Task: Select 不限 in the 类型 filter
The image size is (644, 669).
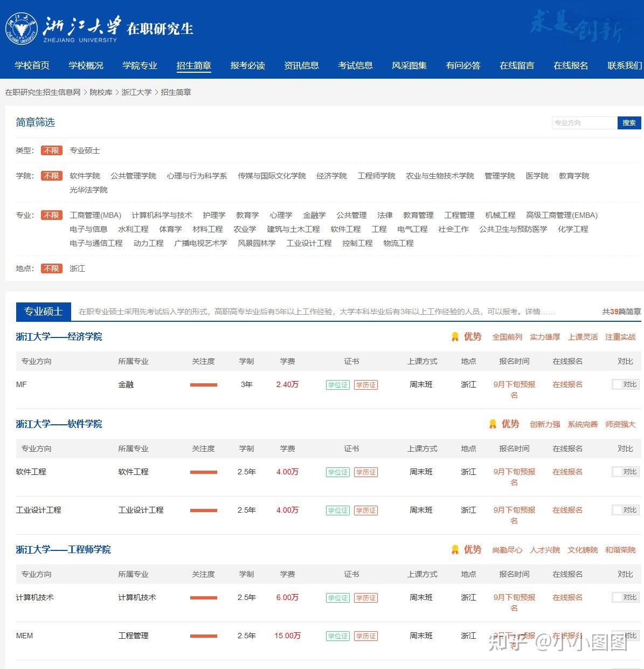Action: [x=52, y=150]
